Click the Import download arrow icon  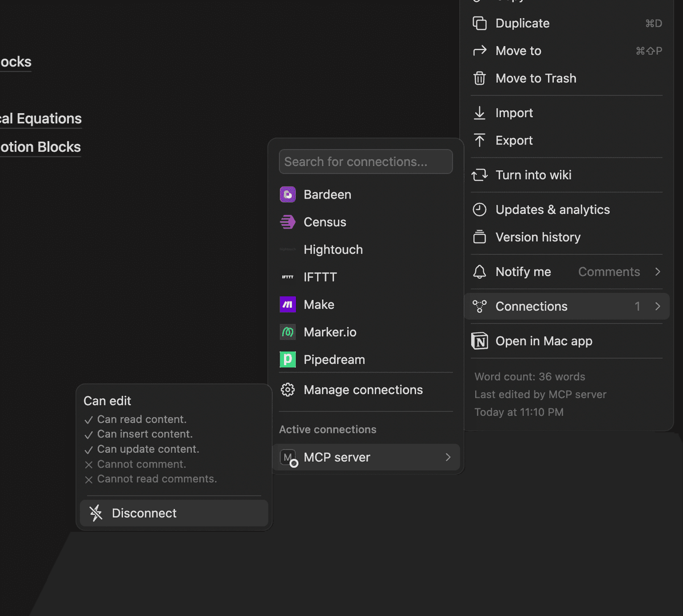click(480, 113)
